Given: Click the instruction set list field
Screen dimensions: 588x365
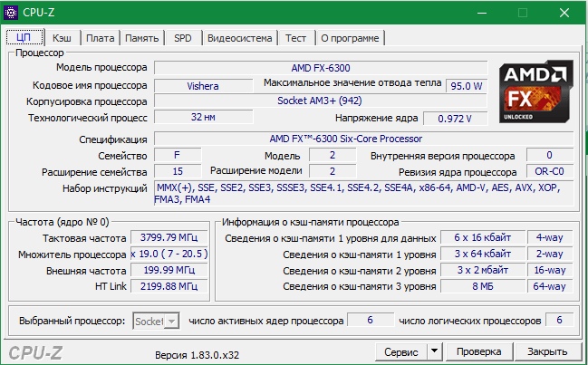Looking at the screenshot, I should [x=363, y=193].
